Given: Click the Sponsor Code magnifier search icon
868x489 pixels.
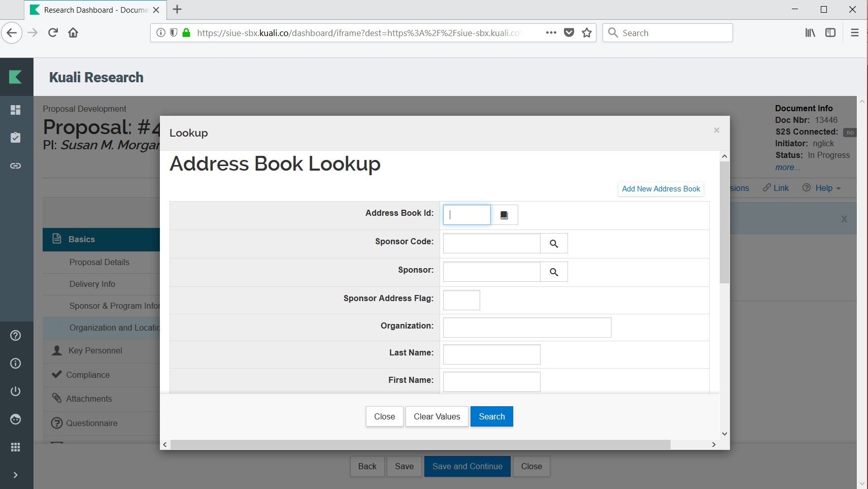Looking at the screenshot, I should pyautogui.click(x=554, y=244).
